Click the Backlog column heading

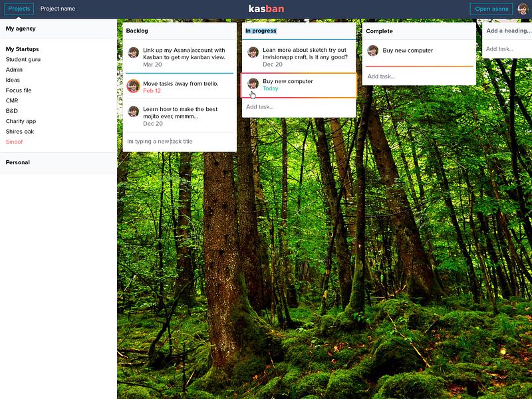click(137, 31)
